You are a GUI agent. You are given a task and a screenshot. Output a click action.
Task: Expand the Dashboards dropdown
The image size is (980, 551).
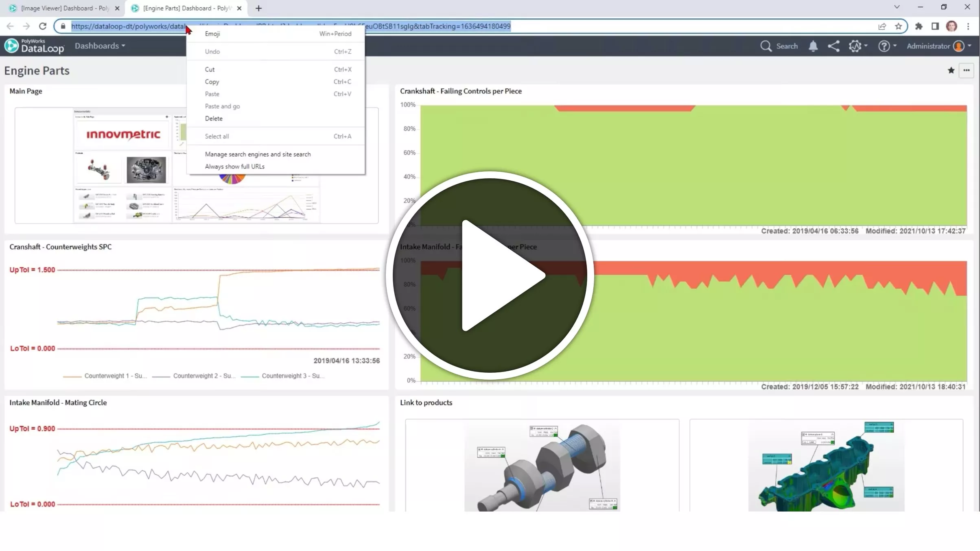(100, 46)
